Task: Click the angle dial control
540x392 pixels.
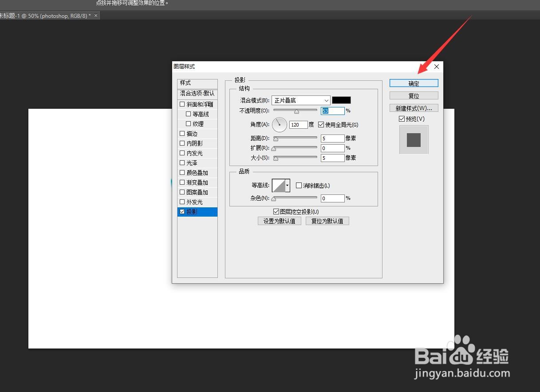Action: (280, 125)
